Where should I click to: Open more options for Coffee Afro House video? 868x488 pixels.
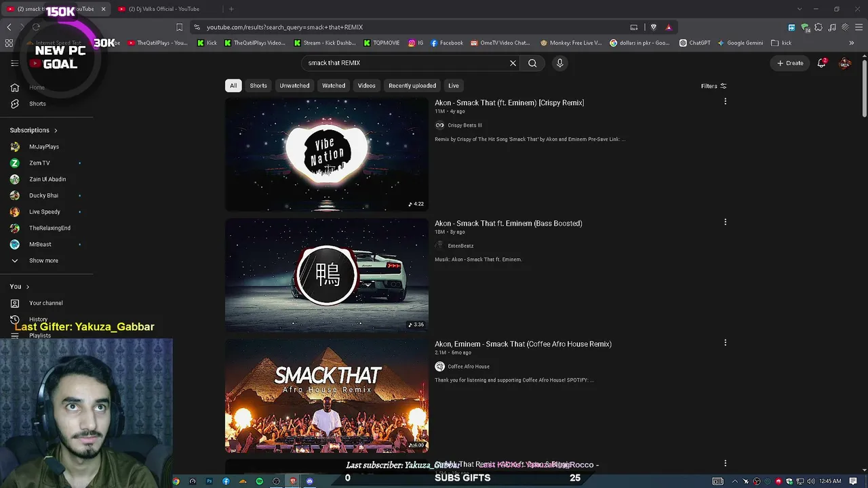click(x=725, y=343)
